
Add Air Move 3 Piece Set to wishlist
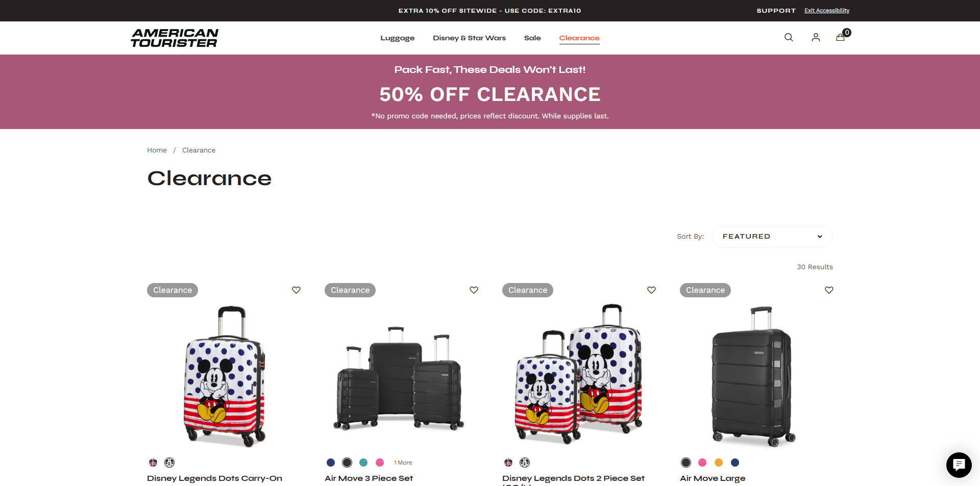[474, 290]
